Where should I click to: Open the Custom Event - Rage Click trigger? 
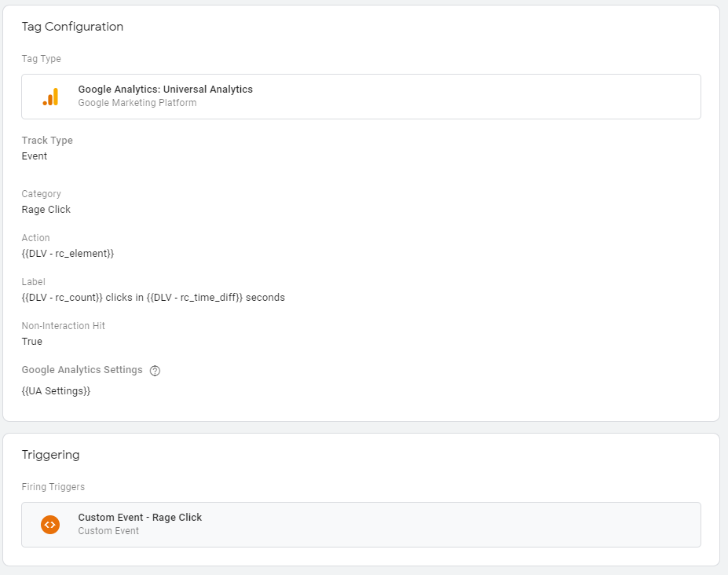pyautogui.click(x=361, y=525)
